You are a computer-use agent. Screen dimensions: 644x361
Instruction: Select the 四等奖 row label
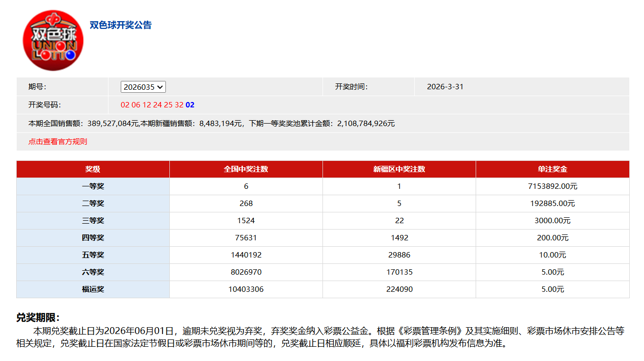tap(93, 238)
